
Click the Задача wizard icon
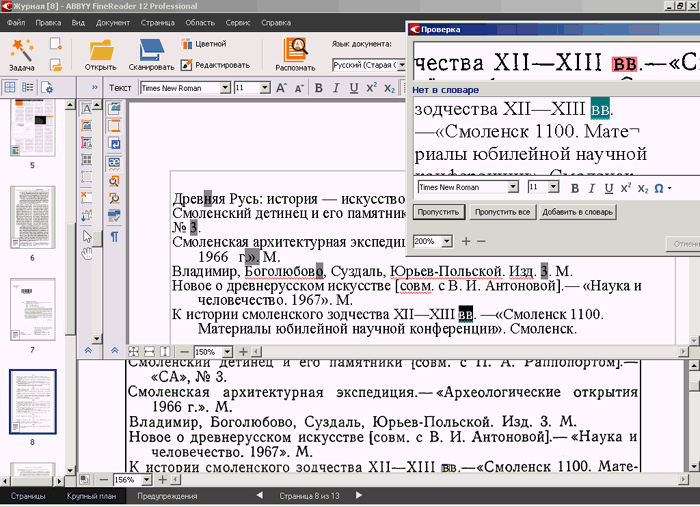(22, 50)
